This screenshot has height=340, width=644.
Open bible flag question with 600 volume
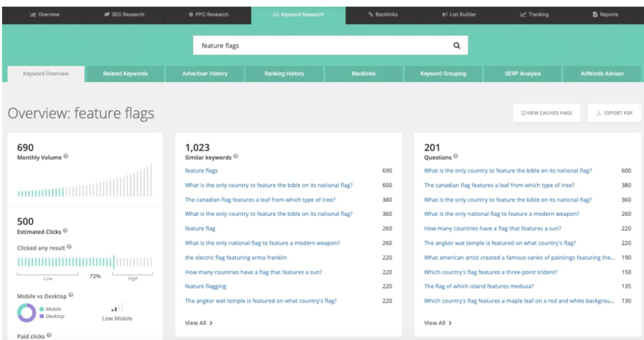click(x=508, y=171)
